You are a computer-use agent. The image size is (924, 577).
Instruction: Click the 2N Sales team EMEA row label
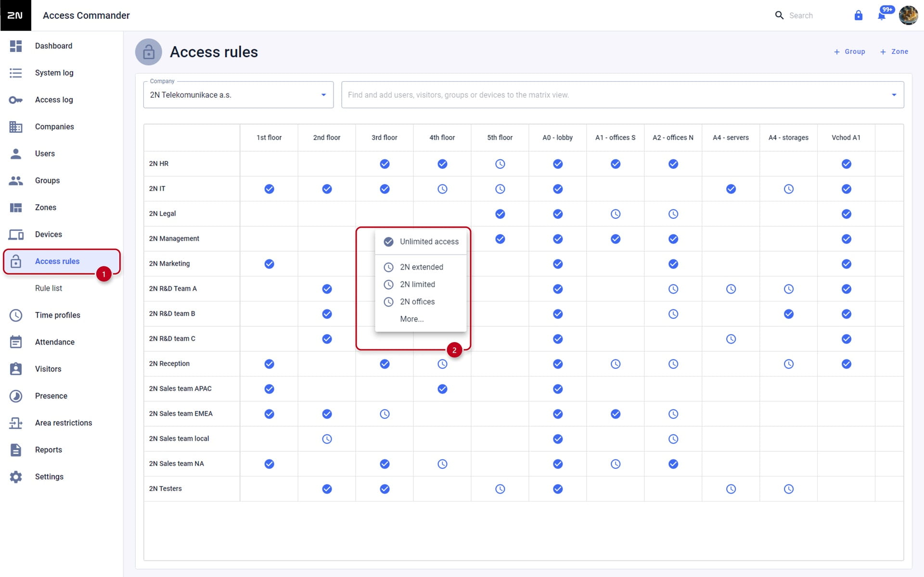coord(181,414)
